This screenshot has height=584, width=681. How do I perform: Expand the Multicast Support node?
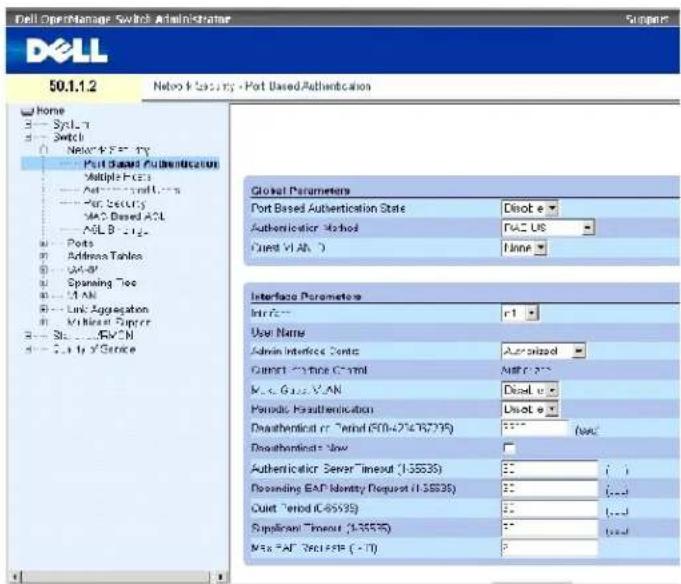(x=43, y=322)
